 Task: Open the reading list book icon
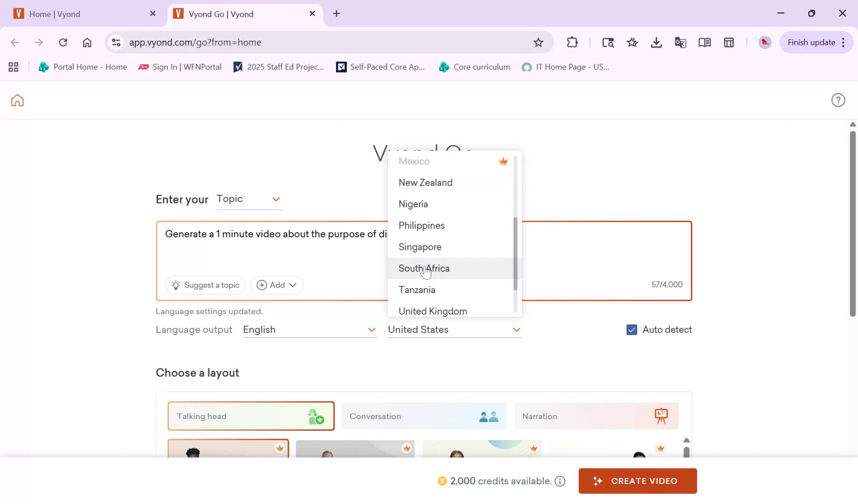(704, 42)
